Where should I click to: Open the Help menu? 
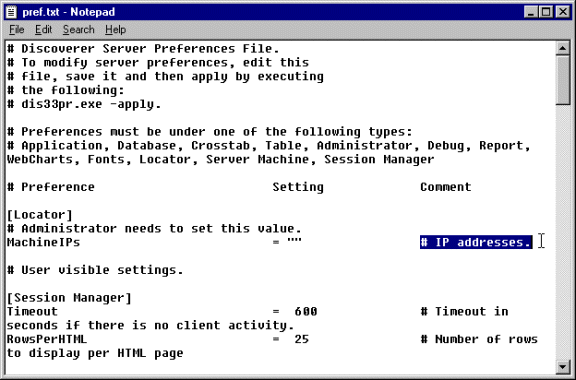(115, 30)
